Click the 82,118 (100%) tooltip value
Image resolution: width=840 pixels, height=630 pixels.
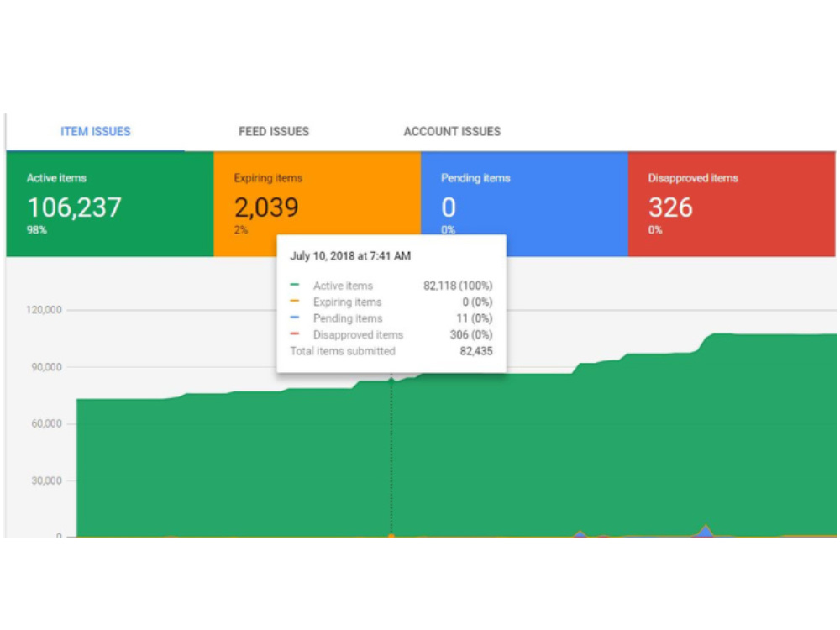[458, 286]
